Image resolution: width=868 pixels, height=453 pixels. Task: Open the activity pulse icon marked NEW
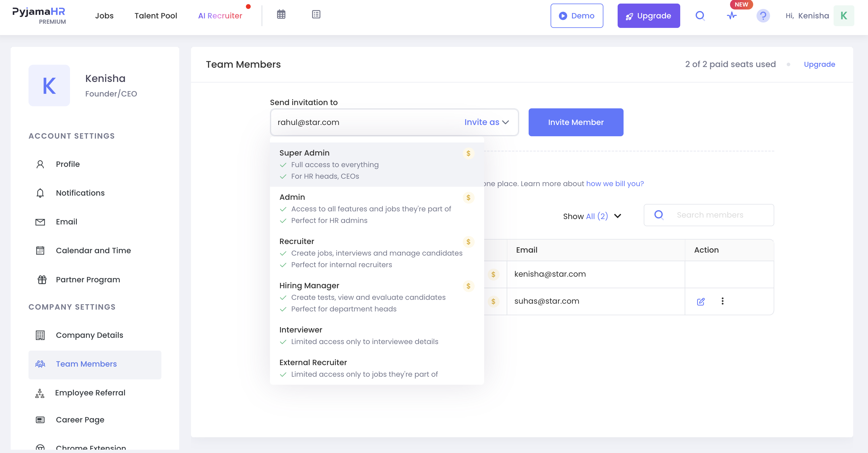click(732, 15)
